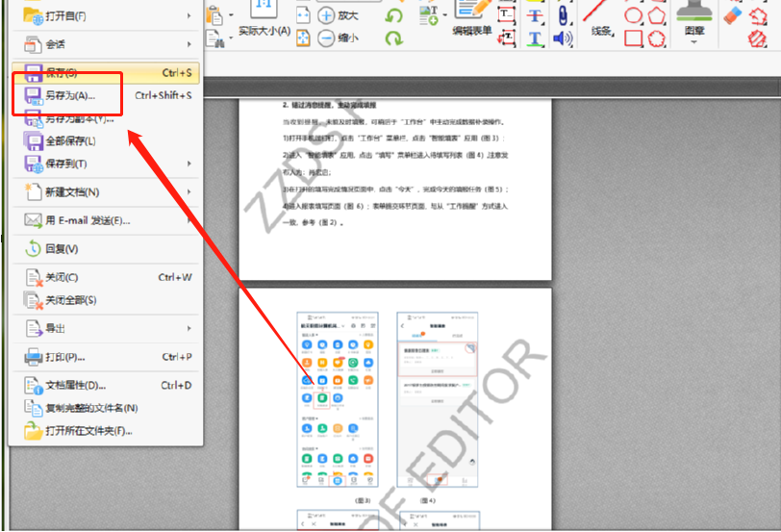781x532 pixels.
Task: Click the paperclip attachment icon
Action: point(563,15)
